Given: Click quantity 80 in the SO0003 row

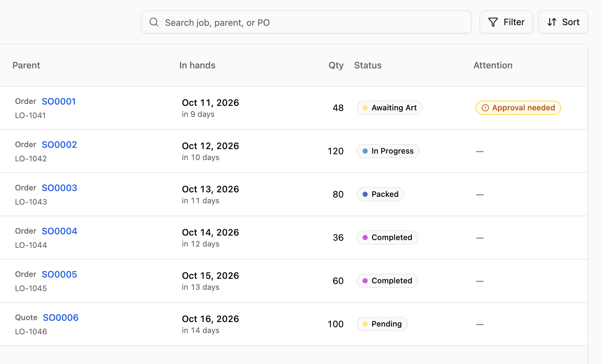Looking at the screenshot, I should pos(338,194).
